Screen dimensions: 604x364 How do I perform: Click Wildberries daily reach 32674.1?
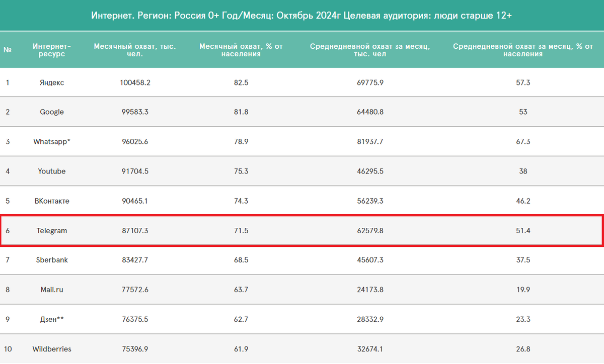370,349
